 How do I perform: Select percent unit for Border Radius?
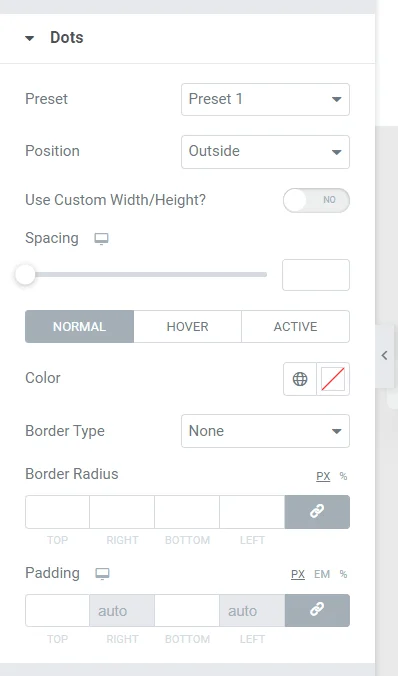[x=343, y=476]
